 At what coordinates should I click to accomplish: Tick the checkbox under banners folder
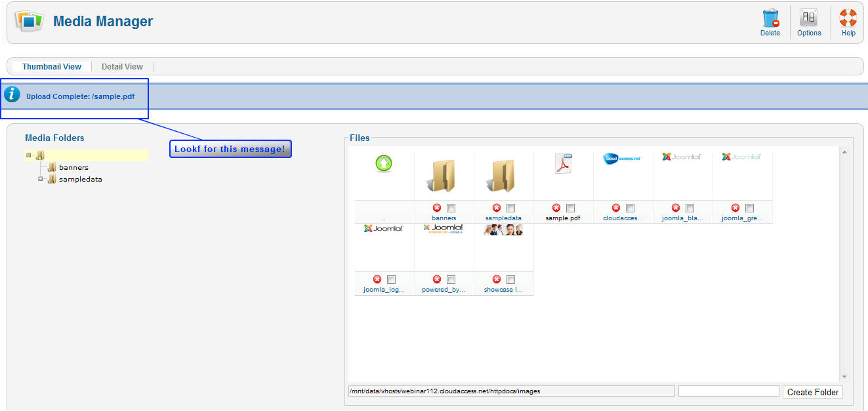451,208
